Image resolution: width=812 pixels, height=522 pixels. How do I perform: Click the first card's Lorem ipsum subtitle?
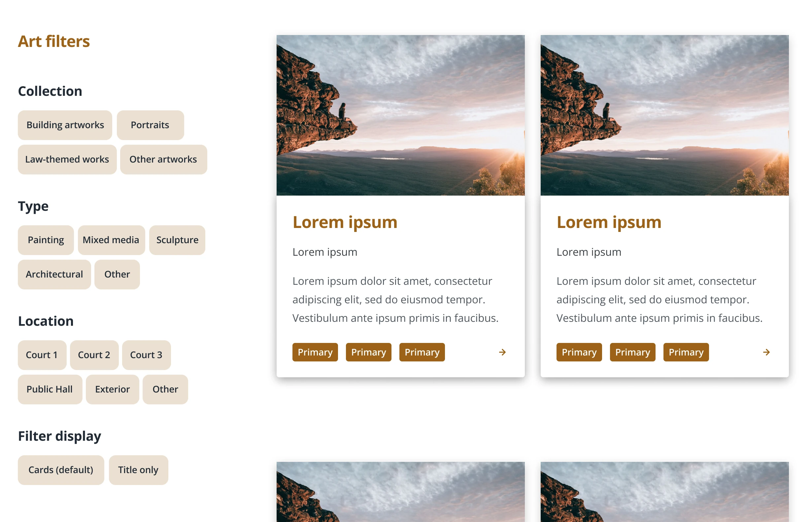tap(325, 252)
